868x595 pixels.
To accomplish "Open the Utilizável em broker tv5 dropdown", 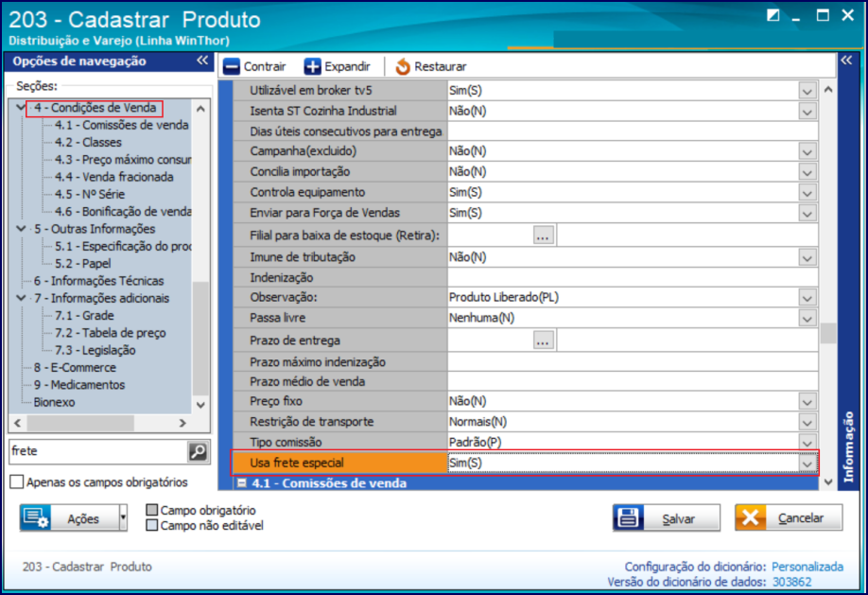I will (807, 91).
